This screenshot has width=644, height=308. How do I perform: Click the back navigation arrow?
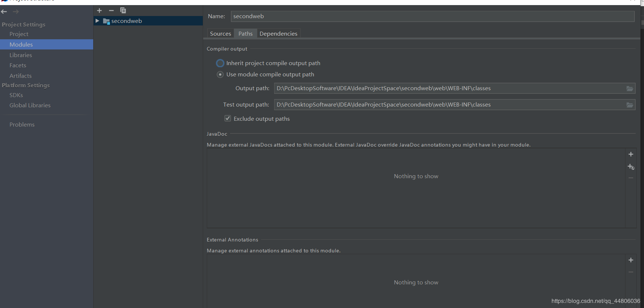click(4, 12)
